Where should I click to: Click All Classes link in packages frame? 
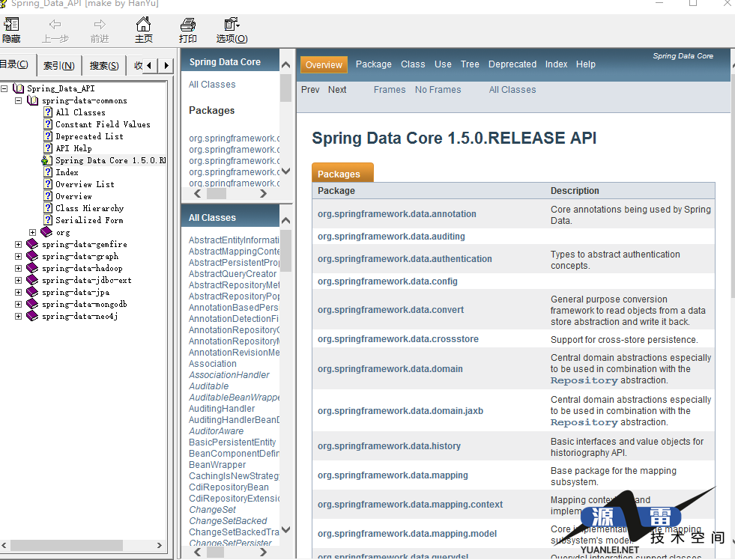coord(212,85)
